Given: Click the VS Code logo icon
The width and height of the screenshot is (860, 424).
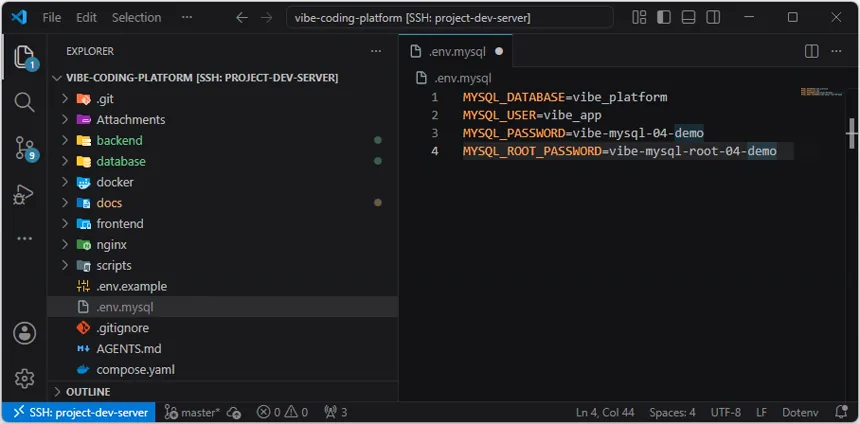Looking at the screenshot, I should (x=19, y=18).
